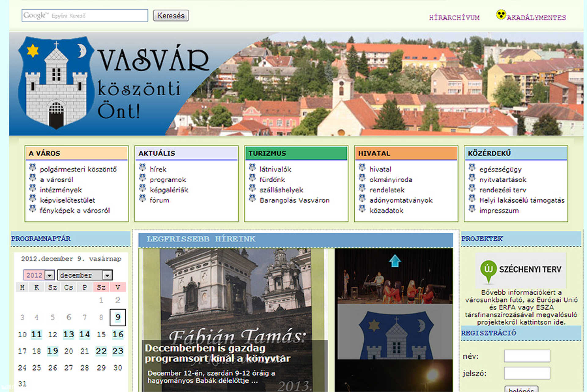This screenshot has width=587, height=392.
Task: Click the accessibility icon beside AKADÁLYMENTES
Action: click(x=501, y=14)
